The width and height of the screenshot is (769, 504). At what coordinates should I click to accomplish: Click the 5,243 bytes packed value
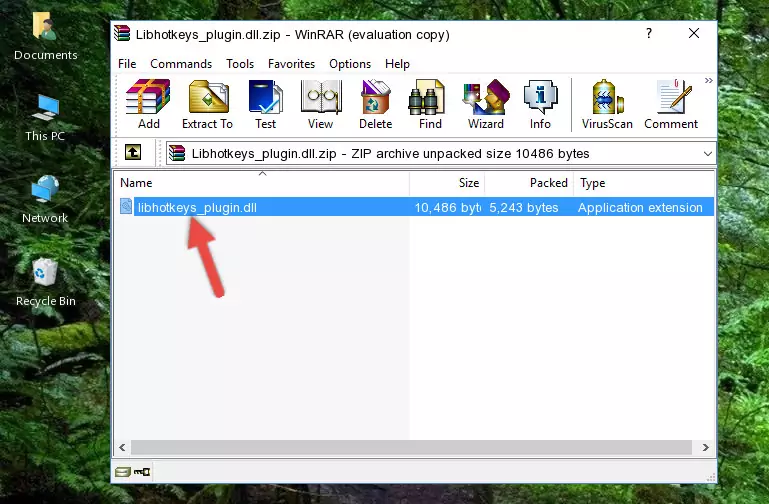click(x=524, y=207)
